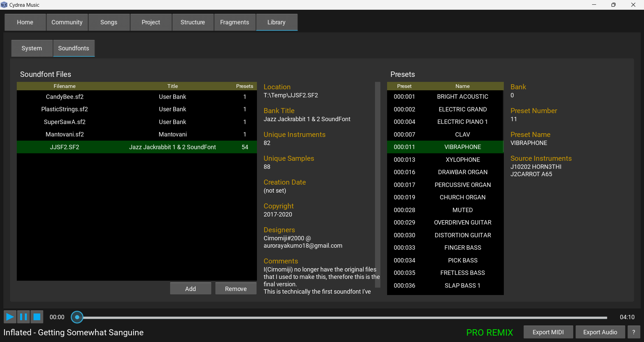Select the VIBRAPHONE preset row
Image resolution: width=644 pixels, height=342 pixels.
click(x=445, y=147)
